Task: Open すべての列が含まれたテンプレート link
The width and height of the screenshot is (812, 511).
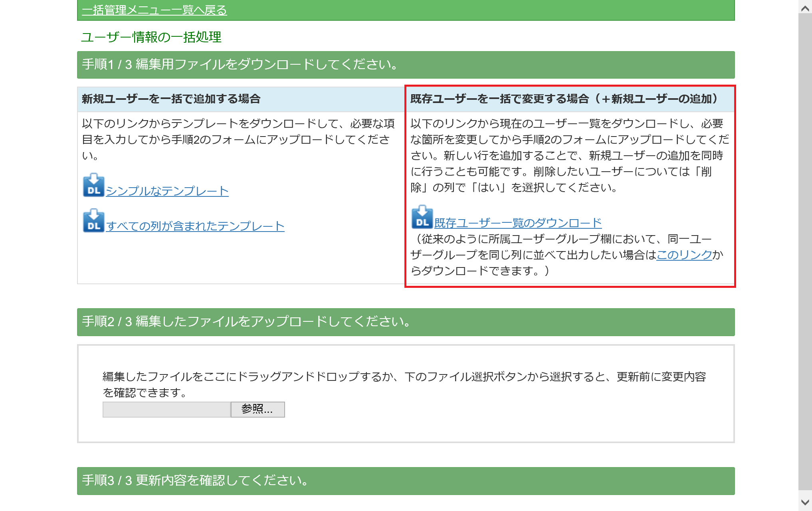Action: [195, 226]
